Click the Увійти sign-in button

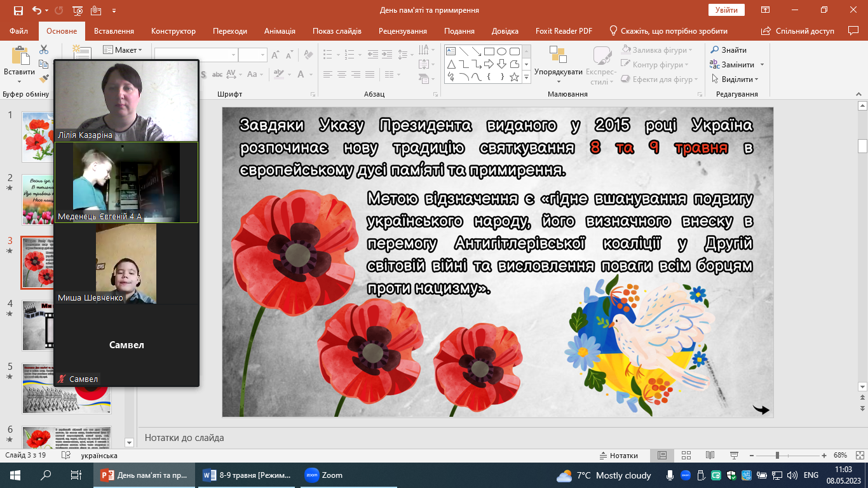pyautogui.click(x=726, y=10)
